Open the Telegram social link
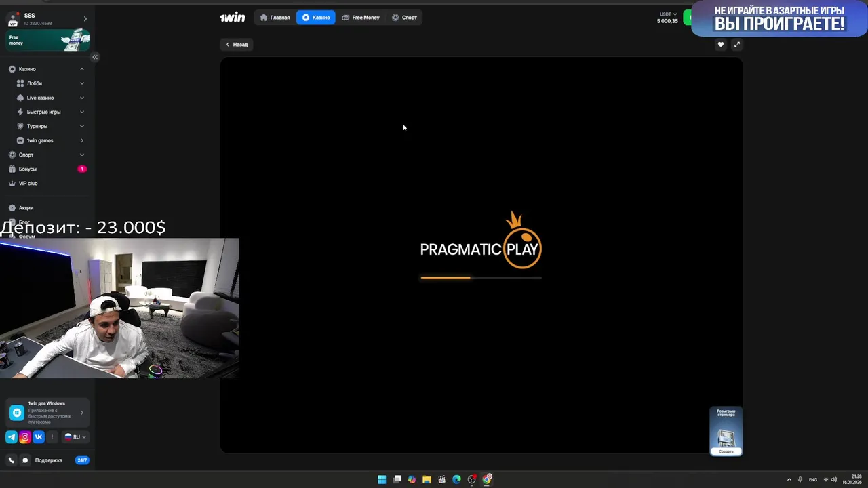The height and width of the screenshot is (488, 868). (12, 437)
